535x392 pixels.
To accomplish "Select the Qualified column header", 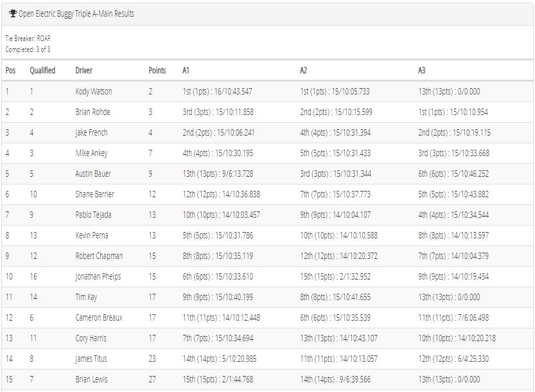I will coord(42,70).
